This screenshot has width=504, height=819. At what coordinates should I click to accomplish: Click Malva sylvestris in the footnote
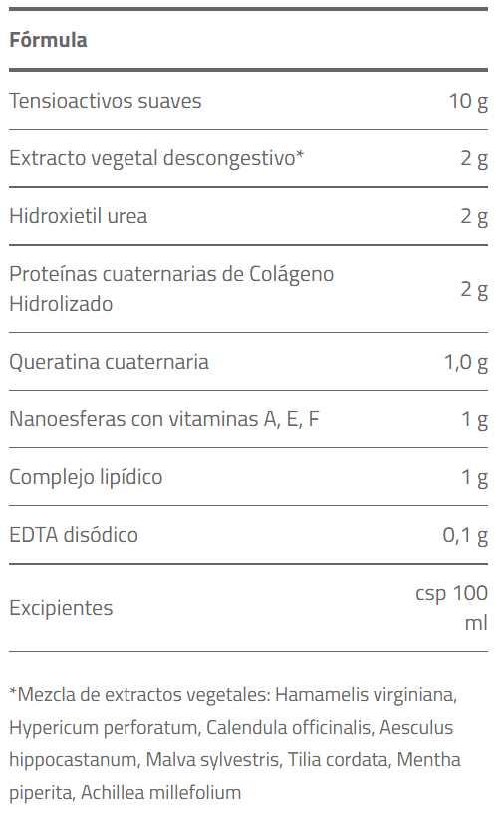[x=213, y=760]
